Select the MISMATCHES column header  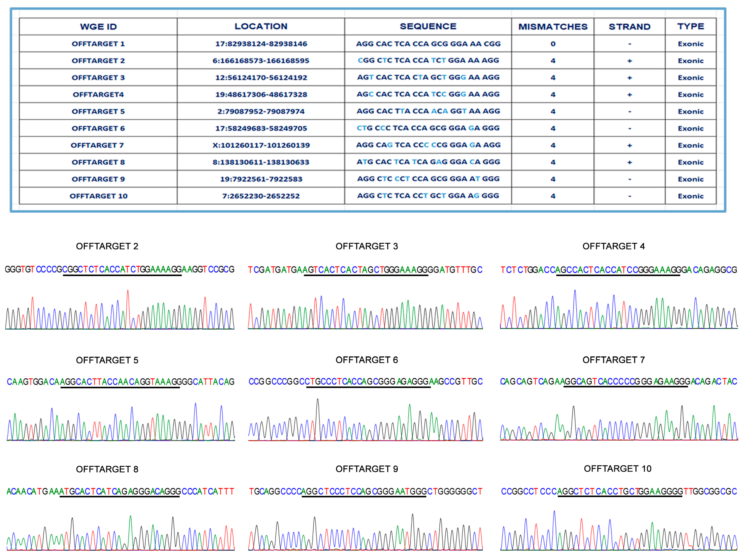coord(553,27)
